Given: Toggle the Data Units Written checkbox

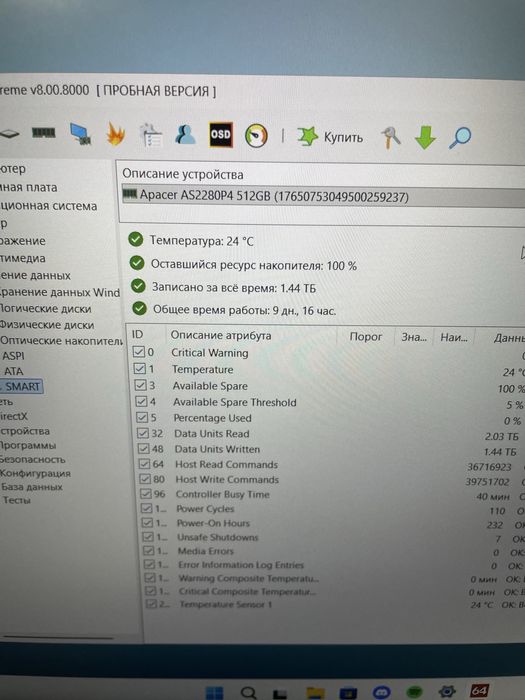Looking at the screenshot, I should coord(143,448).
